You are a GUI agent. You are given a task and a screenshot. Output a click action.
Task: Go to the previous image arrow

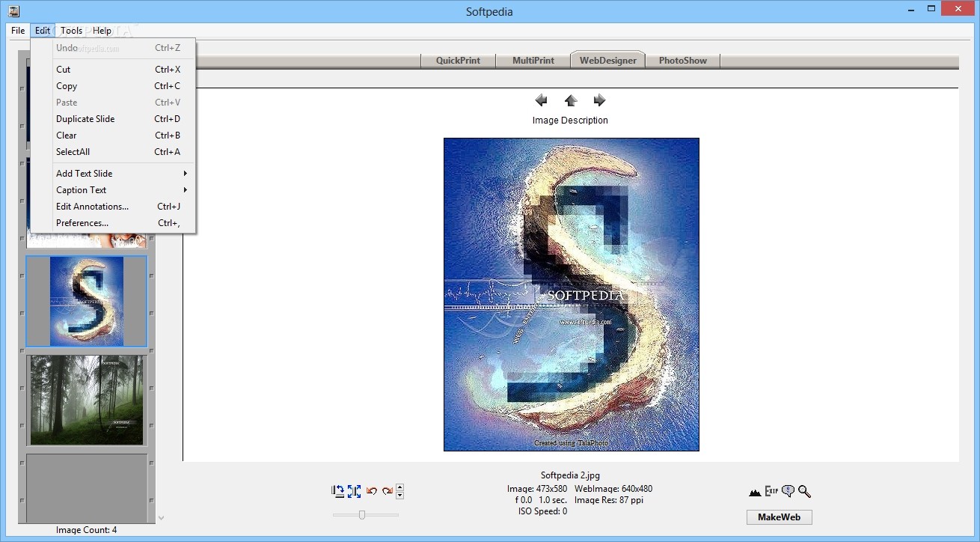point(541,100)
